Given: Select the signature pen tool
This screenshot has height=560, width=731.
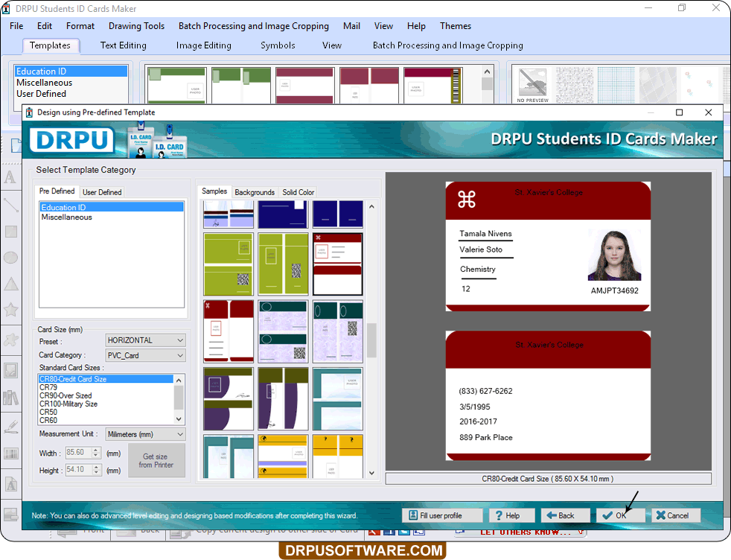Looking at the screenshot, I should [x=10, y=426].
